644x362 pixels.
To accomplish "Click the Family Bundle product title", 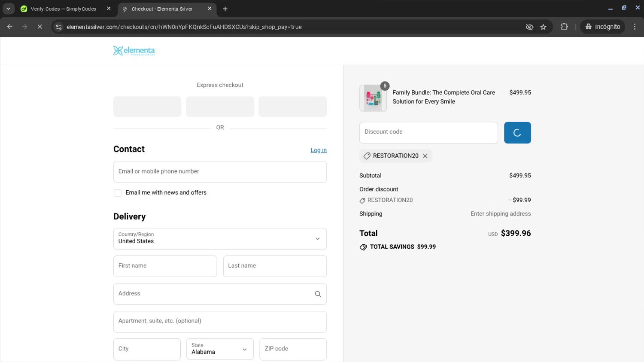I will click(444, 97).
